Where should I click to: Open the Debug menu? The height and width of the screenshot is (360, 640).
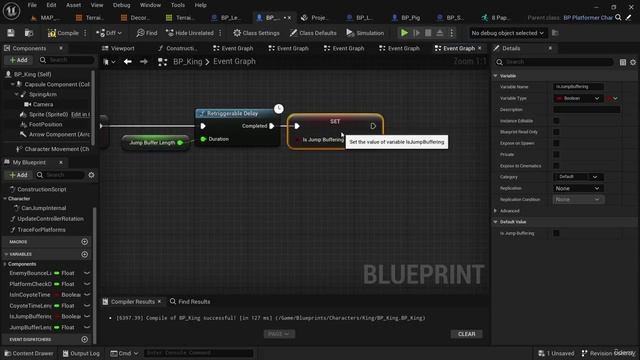(121, 5)
